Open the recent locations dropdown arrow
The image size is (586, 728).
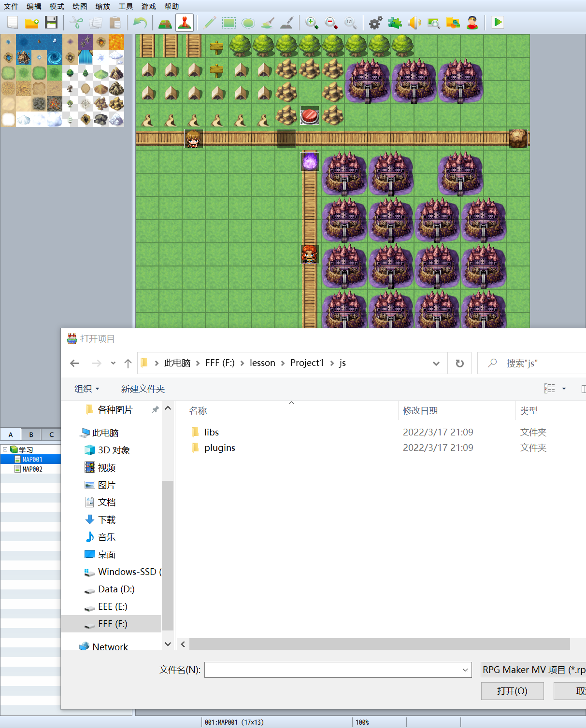[x=113, y=363]
